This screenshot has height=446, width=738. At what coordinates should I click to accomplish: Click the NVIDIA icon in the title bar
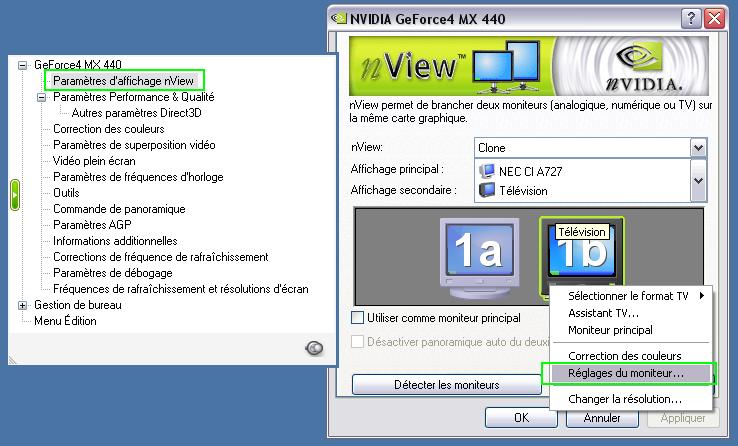339,18
